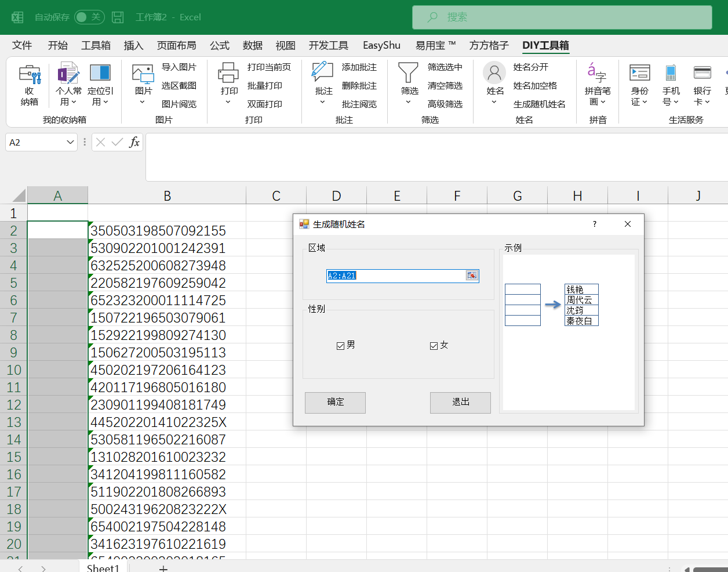
Task: Click the save disk icon in title bar
Action: 118,17
